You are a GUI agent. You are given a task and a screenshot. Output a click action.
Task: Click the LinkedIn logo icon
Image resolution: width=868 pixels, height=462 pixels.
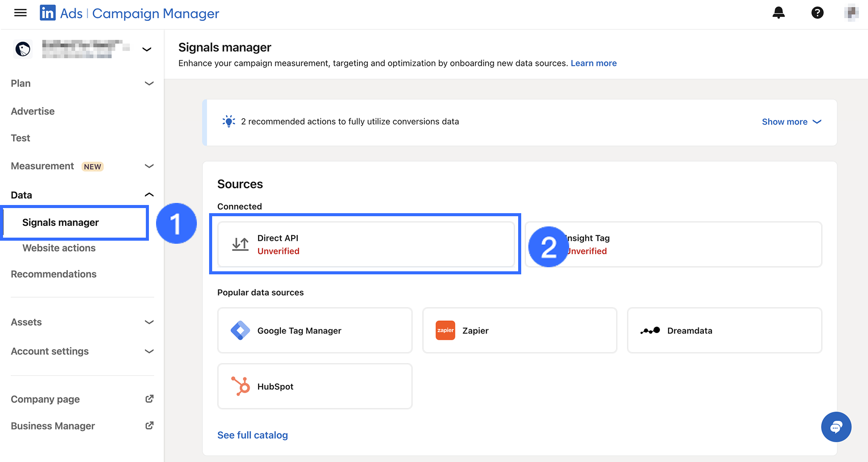click(48, 13)
